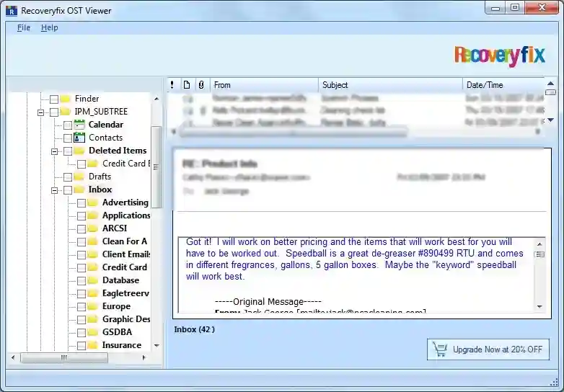Click the Graphic Des folder icon
The width and height of the screenshot is (564, 392).
(92, 319)
